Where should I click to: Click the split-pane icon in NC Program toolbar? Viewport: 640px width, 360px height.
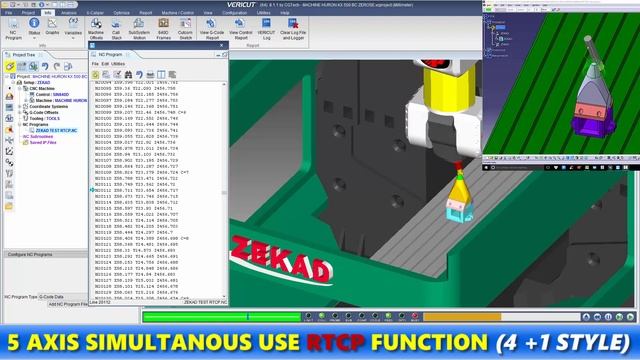point(161,75)
